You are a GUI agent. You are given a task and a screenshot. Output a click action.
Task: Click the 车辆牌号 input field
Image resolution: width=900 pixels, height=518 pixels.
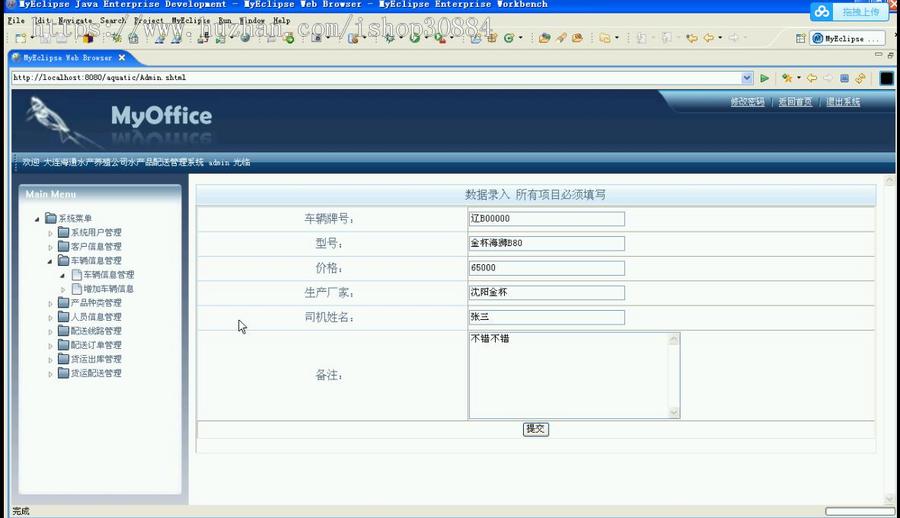click(x=546, y=219)
